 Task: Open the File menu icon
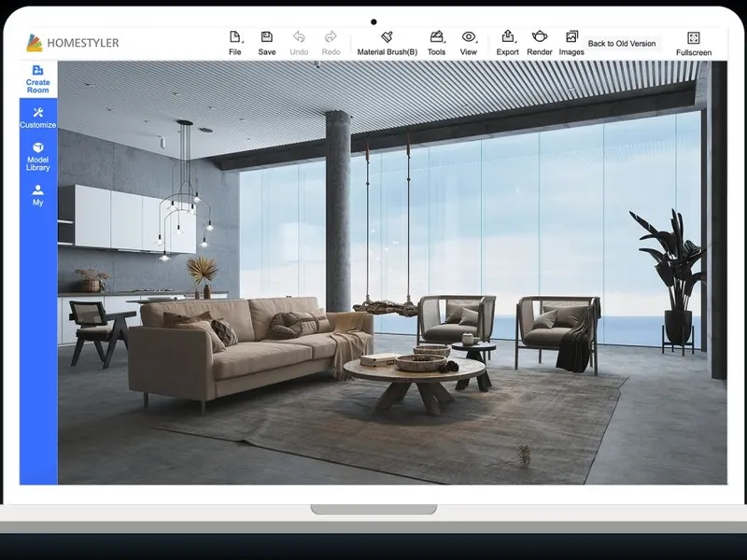235,43
